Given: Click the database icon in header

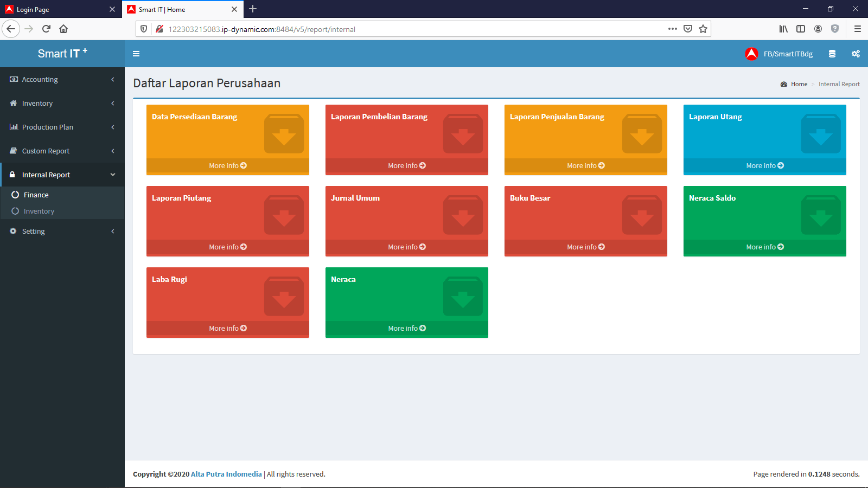Looking at the screenshot, I should 832,54.
